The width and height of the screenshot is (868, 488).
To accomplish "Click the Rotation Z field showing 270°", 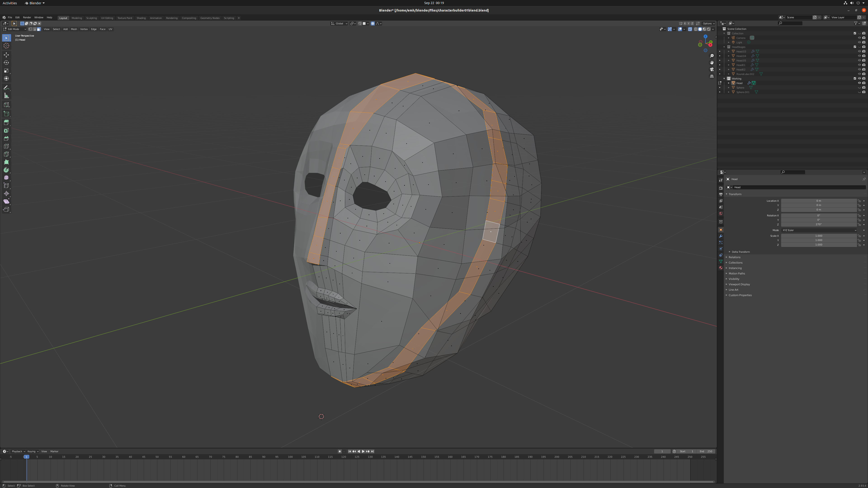I will (819, 225).
